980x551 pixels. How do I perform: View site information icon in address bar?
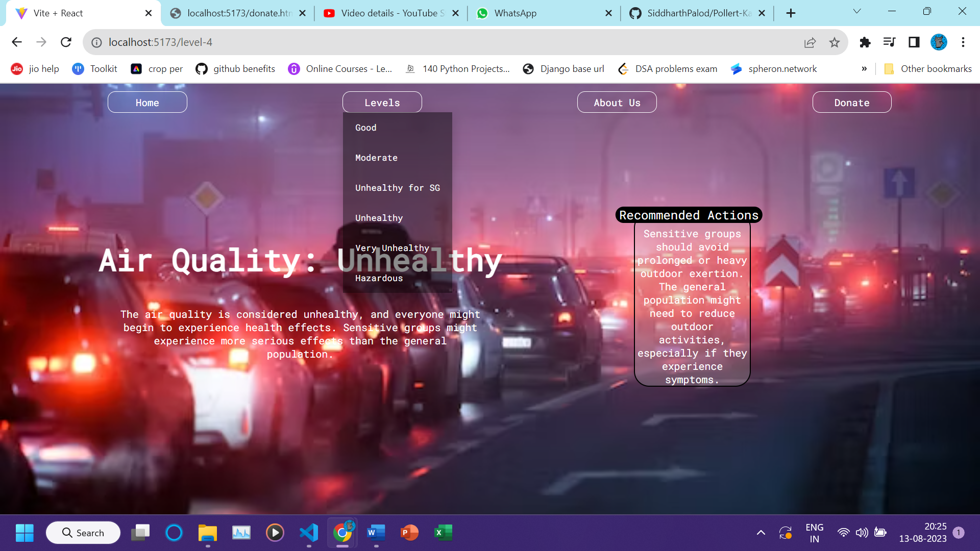pyautogui.click(x=96, y=42)
